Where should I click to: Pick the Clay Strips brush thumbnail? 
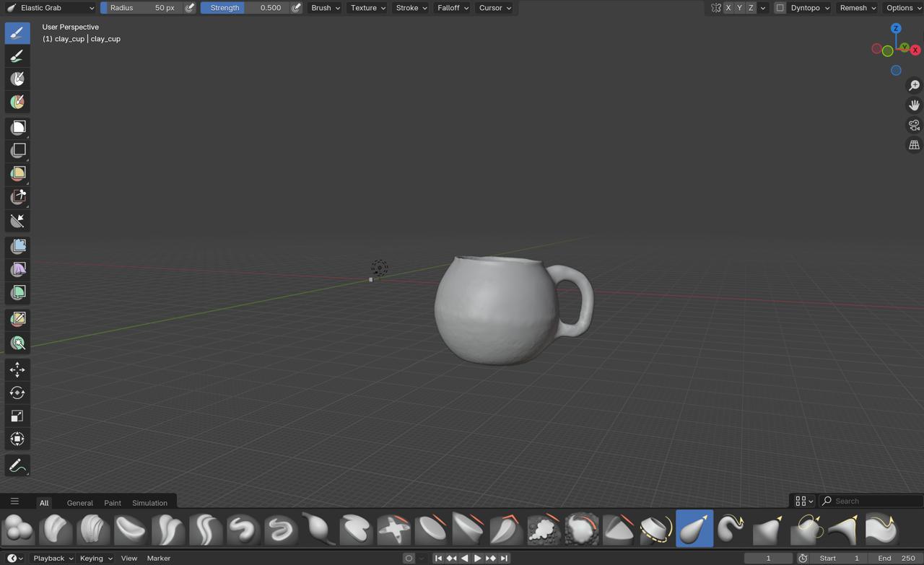click(x=93, y=529)
